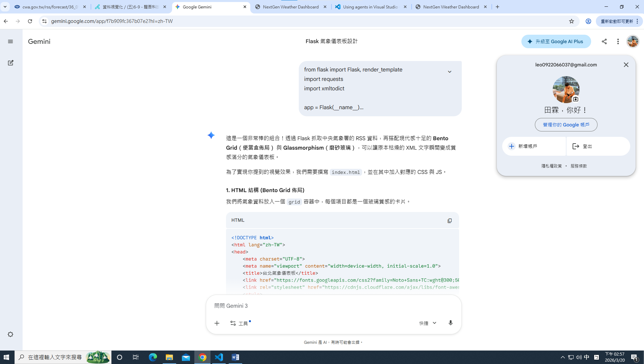644x364 pixels.
Task: Open the 工具 tools option
Action: tap(240, 323)
